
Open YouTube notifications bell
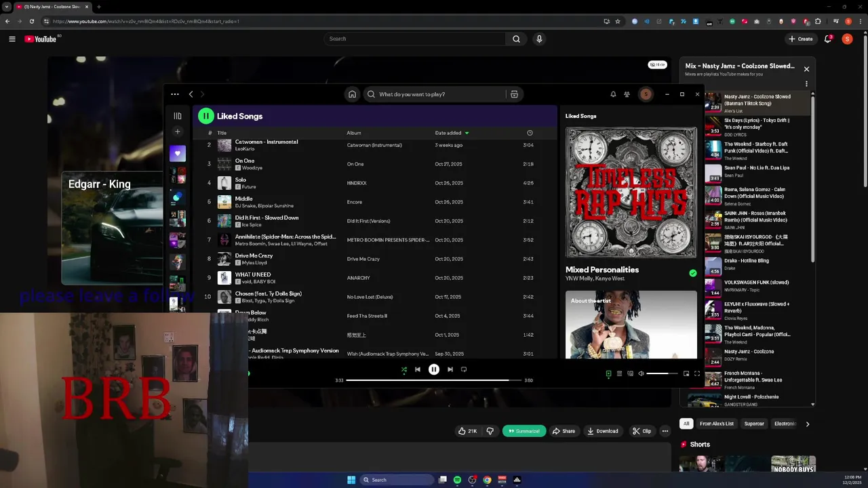point(828,39)
